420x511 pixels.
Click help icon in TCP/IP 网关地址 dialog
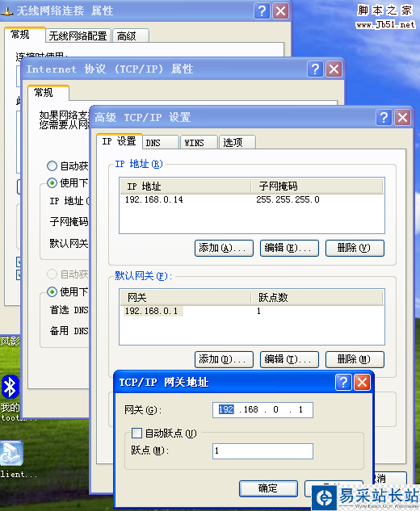coord(343,382)
